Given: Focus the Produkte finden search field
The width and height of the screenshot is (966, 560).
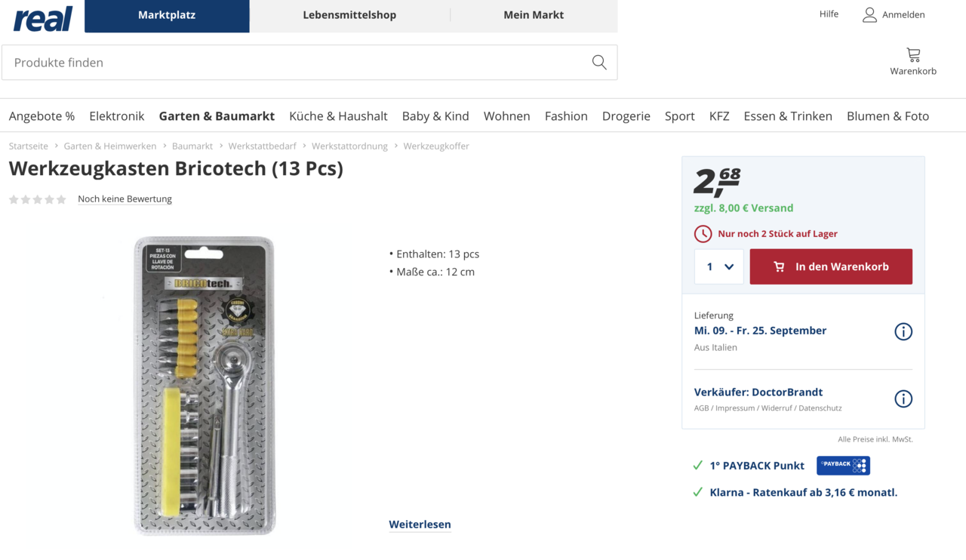Looking at the screenshot, I should [x=294, y=63].
